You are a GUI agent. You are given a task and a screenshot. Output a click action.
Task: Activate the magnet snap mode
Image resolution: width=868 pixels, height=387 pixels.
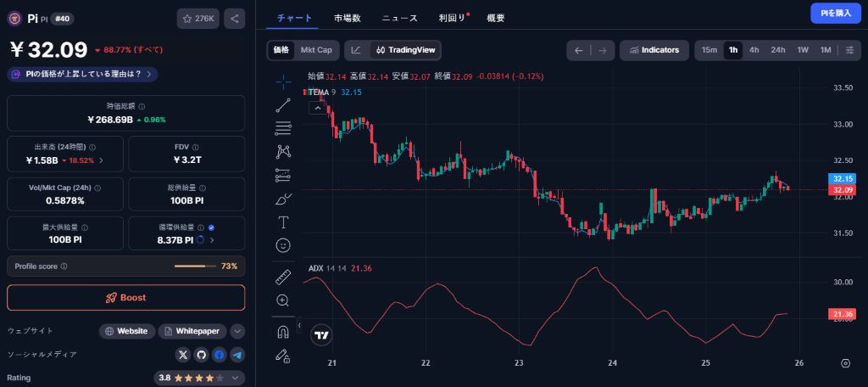[283, 332]
